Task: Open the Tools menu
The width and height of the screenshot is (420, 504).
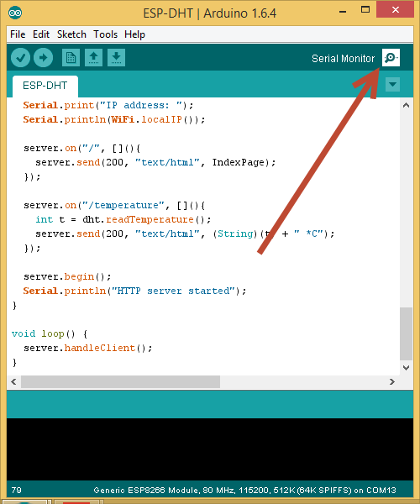Action: tap(105, 34)
